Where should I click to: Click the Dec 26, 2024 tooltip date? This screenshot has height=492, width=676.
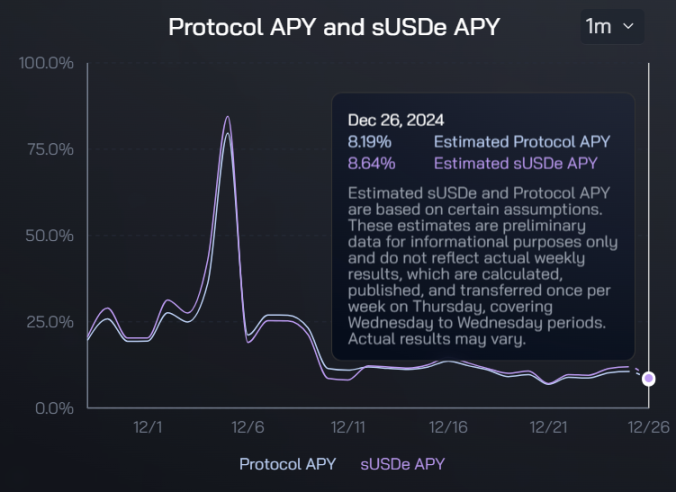[396, 120]
